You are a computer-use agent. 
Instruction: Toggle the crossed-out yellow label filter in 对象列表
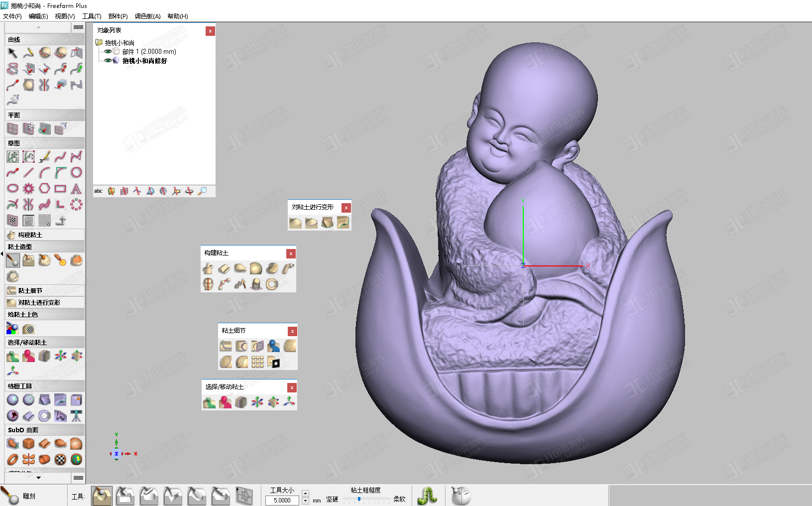click(176, 191)
